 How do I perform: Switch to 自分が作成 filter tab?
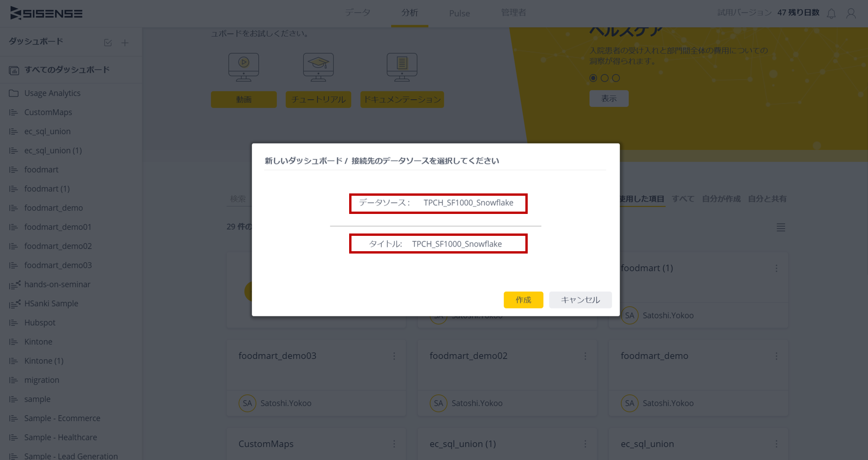pos(721,199)
